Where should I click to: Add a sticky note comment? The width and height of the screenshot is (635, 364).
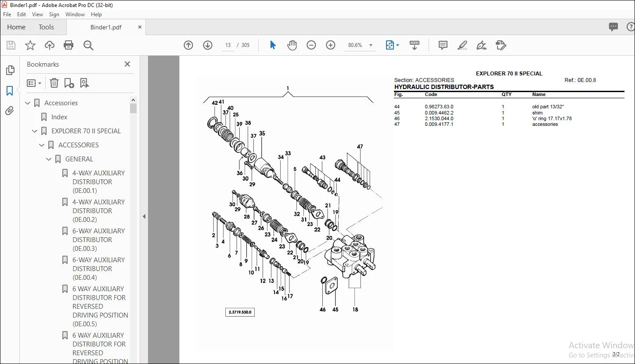[x=443, y=45]
